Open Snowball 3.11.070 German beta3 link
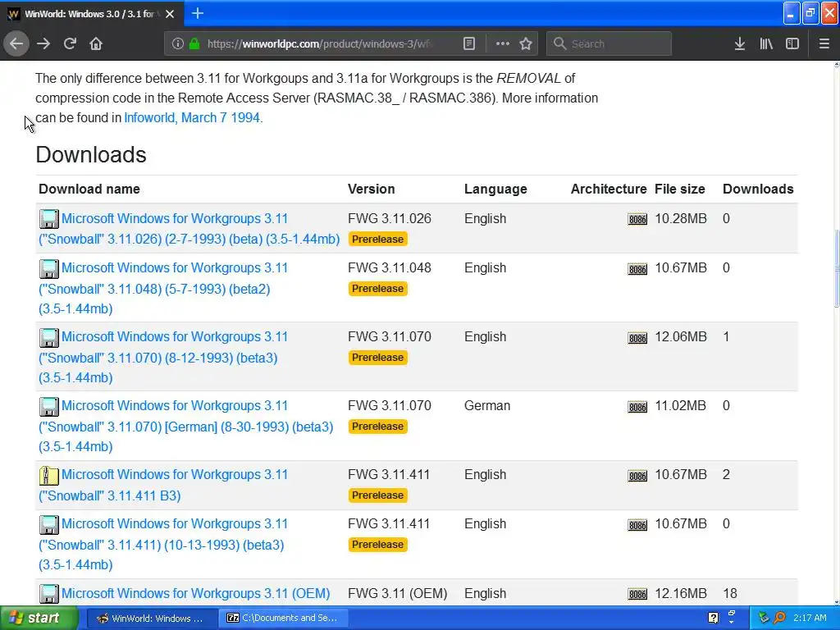This screenshot has width=840, height=630. click(185, 426)
